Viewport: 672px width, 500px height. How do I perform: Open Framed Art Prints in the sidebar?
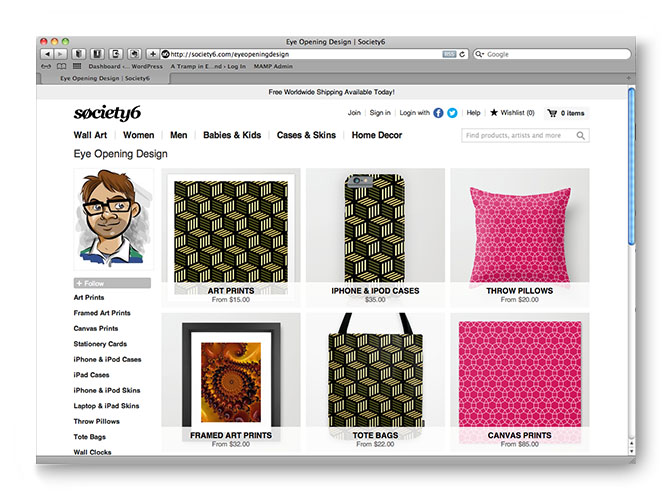tap(102, 313)
